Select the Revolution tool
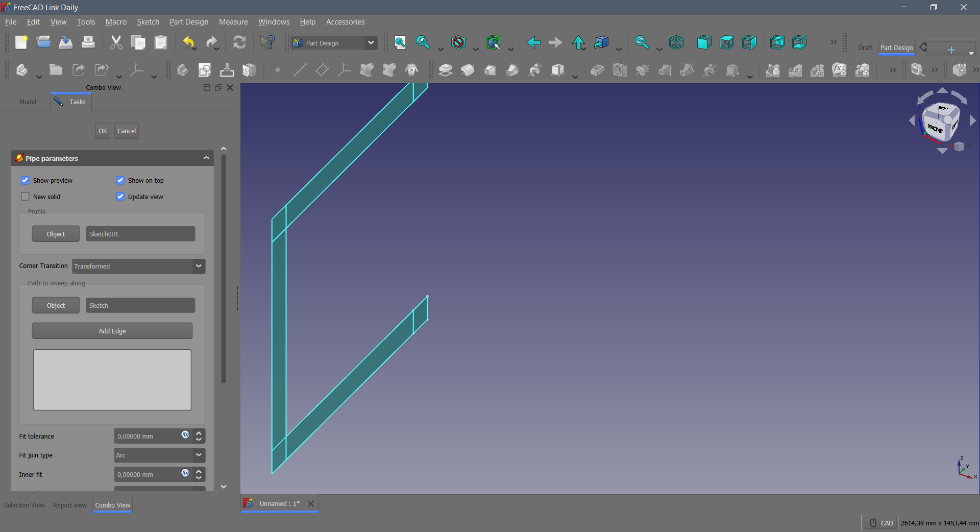 point(468,70)
